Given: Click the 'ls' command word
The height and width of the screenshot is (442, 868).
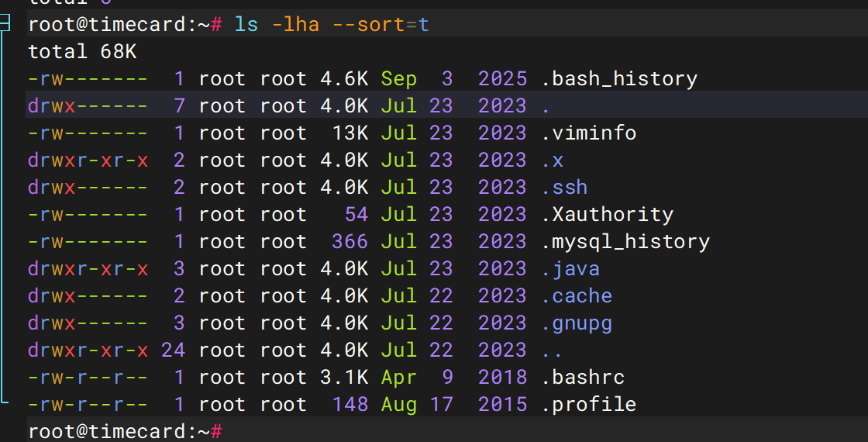Looking at the screenshot, I should point(246,24).
